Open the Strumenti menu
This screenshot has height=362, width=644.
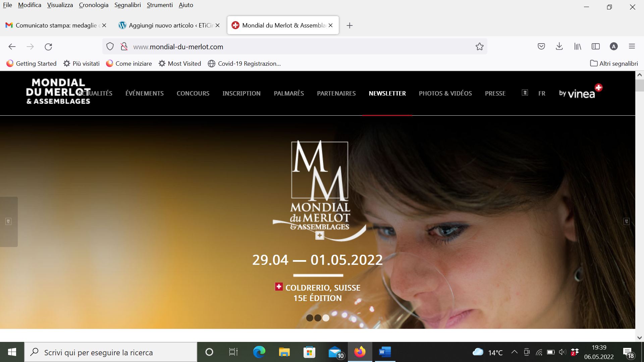click(x=160, y=5)
